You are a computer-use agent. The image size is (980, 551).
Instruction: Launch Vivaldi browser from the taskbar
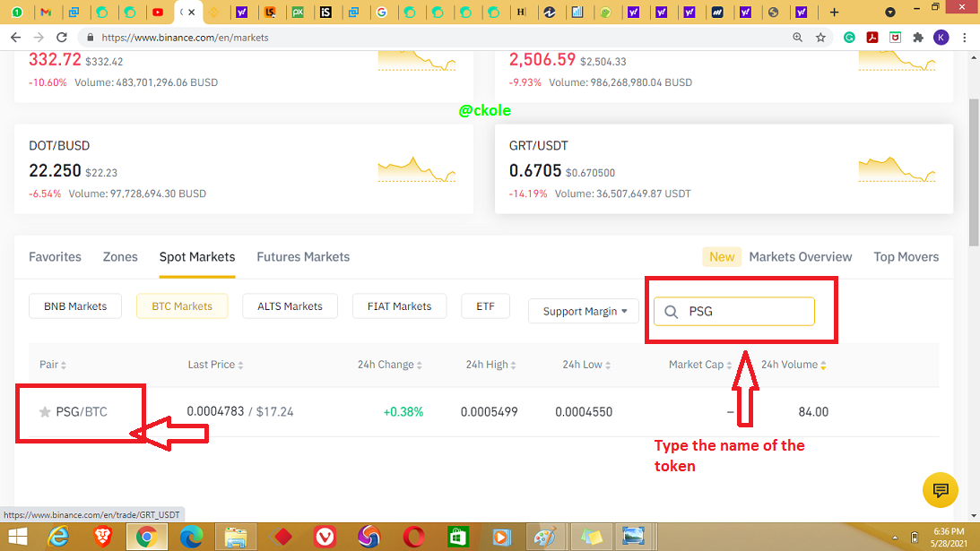click(x=325, y=537)
